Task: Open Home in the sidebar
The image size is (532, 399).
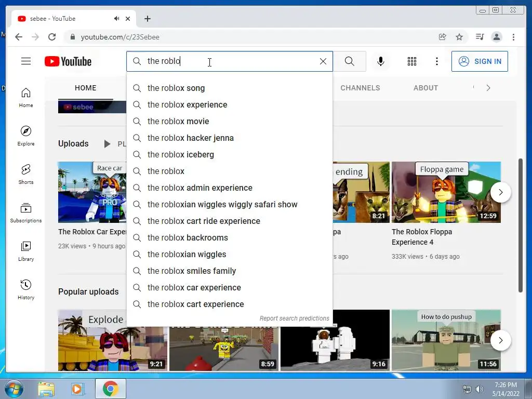Action: [x=26, y=98]
